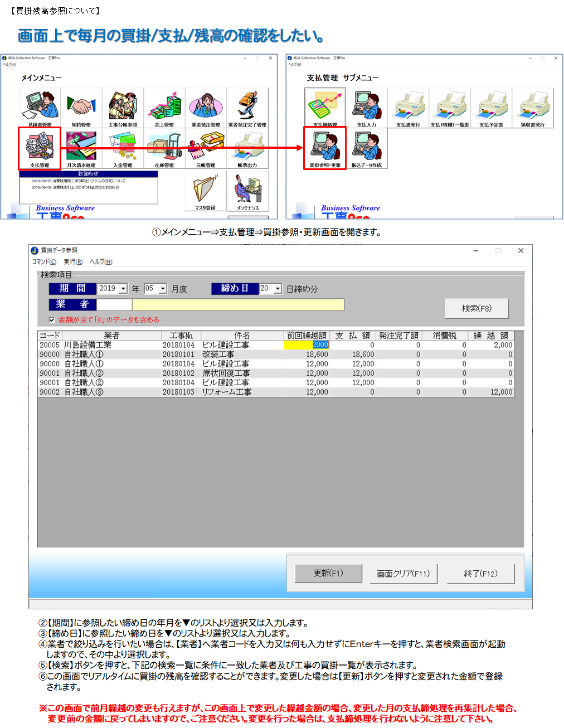
Task: Toggle the 金額が全て「0」のデータも含める checkbox
Action: click(52, 320)
